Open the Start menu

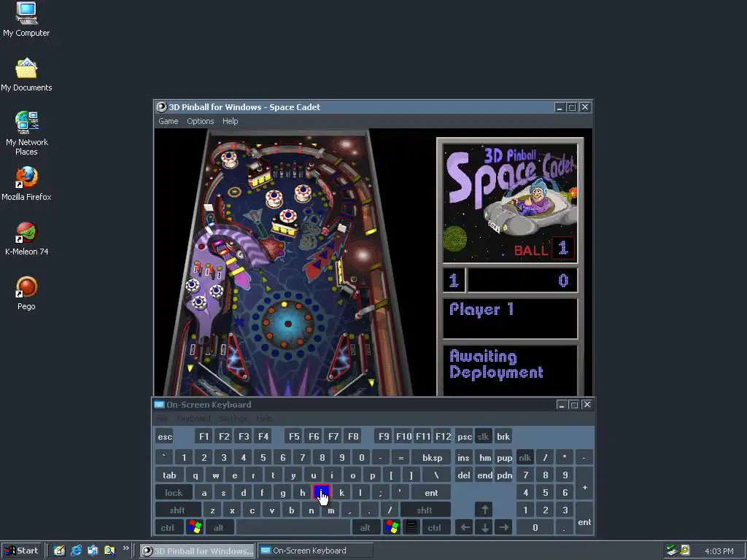(22, 551)
